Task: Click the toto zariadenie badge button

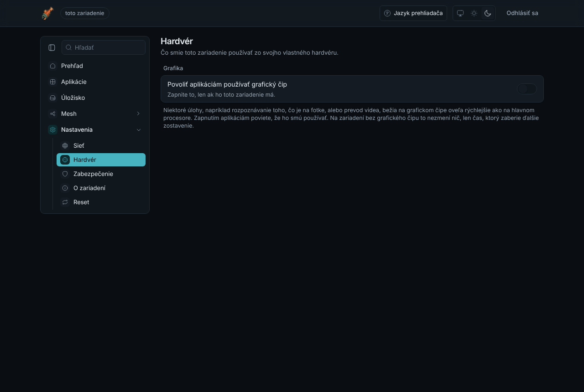Action: 85,13
